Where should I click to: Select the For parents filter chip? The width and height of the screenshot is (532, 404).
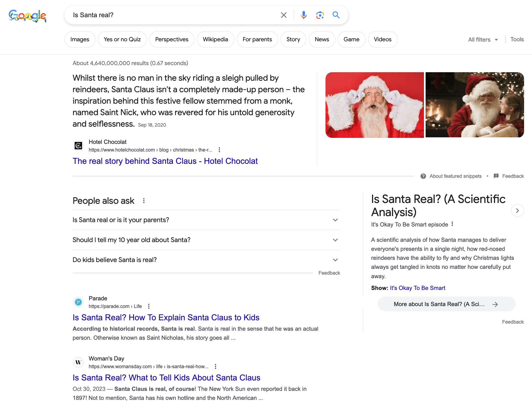click(257, 39)
